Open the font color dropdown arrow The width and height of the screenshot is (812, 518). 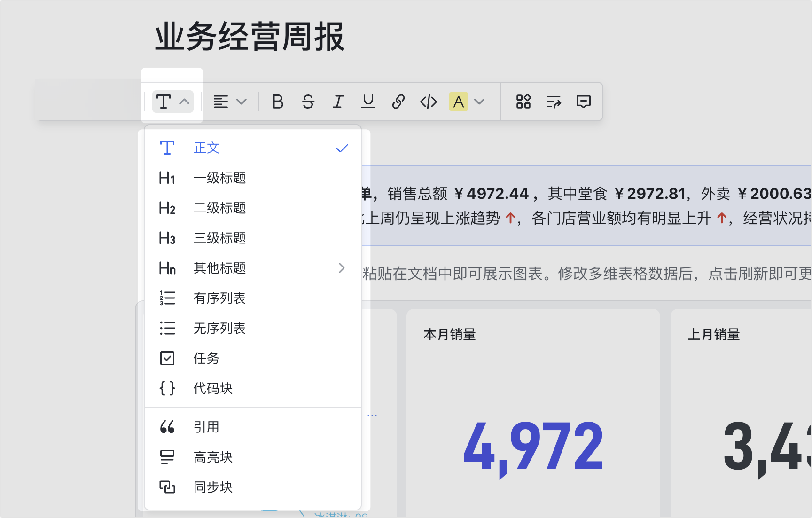tap(479, 102)
